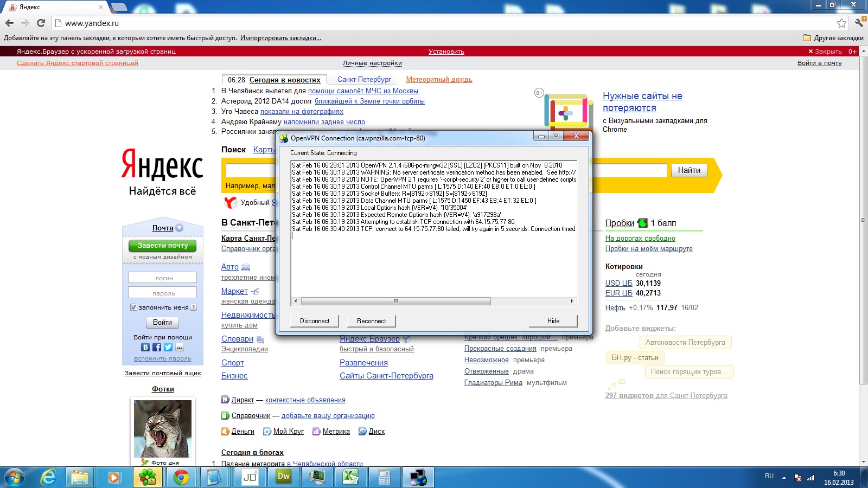Open Chrome wrench settings menu

(x=859, y=23)
